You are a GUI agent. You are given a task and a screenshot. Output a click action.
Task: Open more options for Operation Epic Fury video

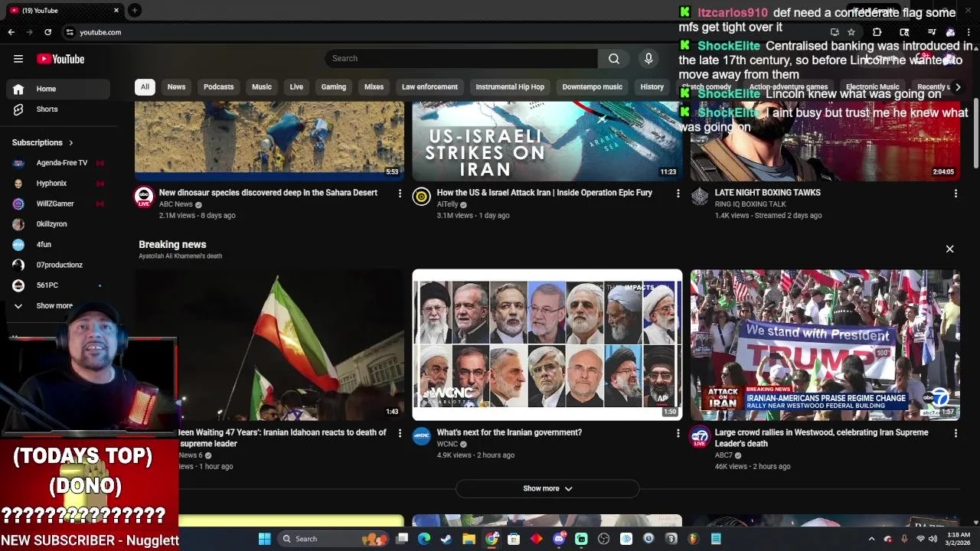678,194
